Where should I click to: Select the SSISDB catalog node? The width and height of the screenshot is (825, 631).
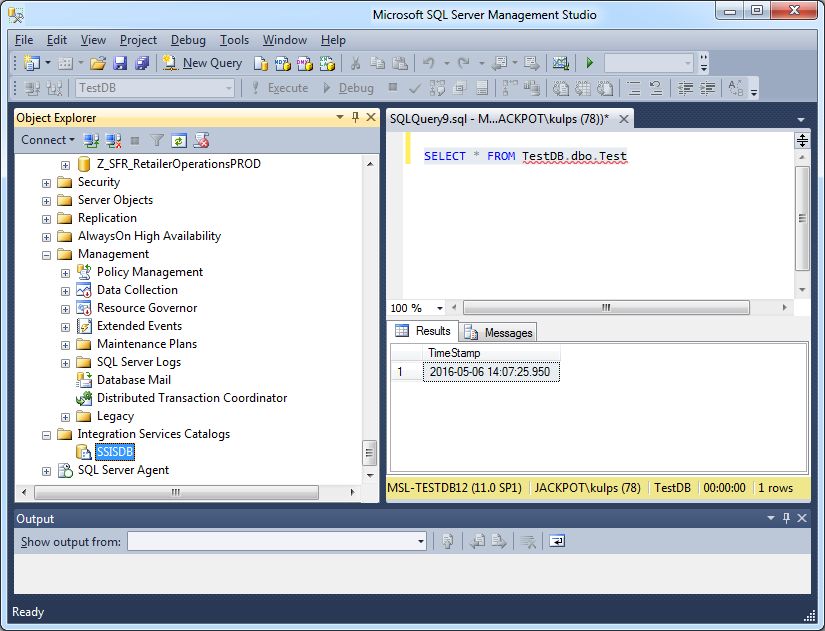(x=115, y=452)
